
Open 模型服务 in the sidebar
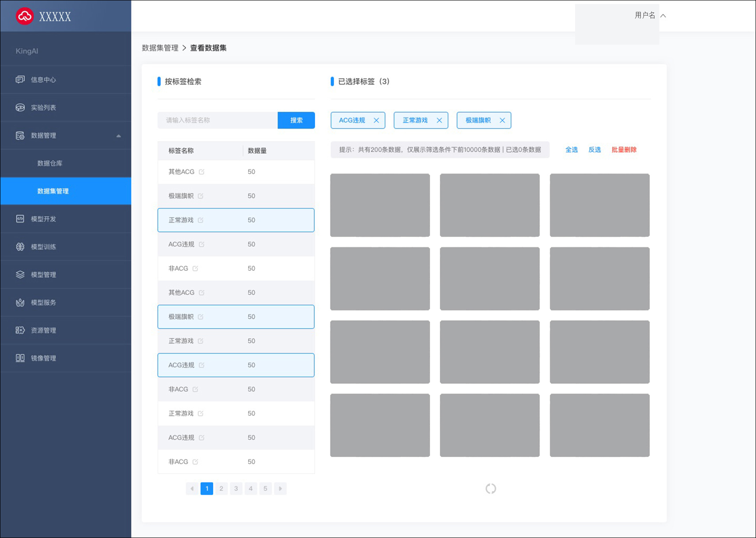66,302
